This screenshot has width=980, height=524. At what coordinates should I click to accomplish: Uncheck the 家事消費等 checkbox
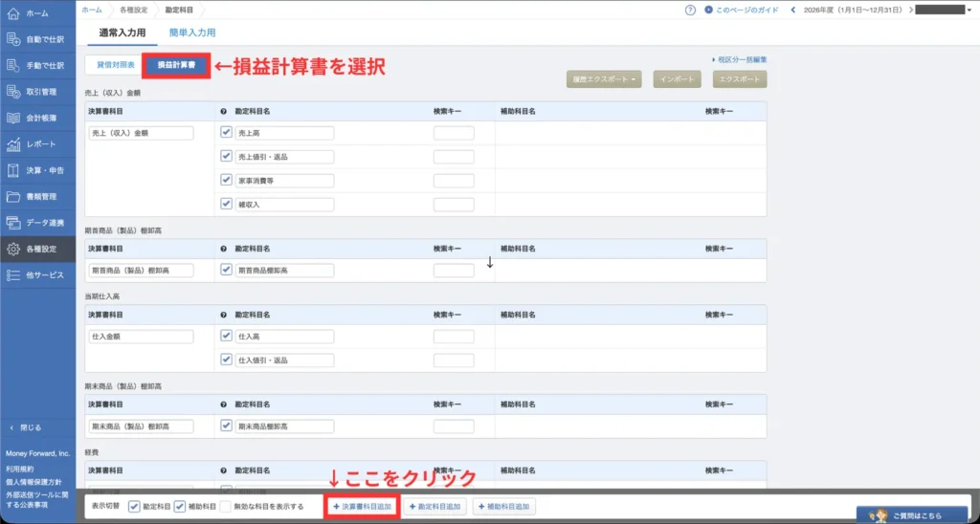tap(226, 180)
